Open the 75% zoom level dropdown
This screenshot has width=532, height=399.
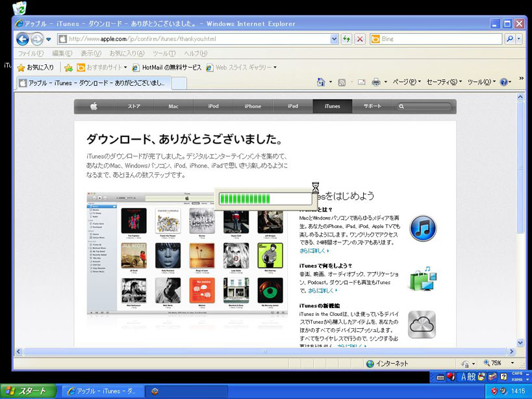513,363
